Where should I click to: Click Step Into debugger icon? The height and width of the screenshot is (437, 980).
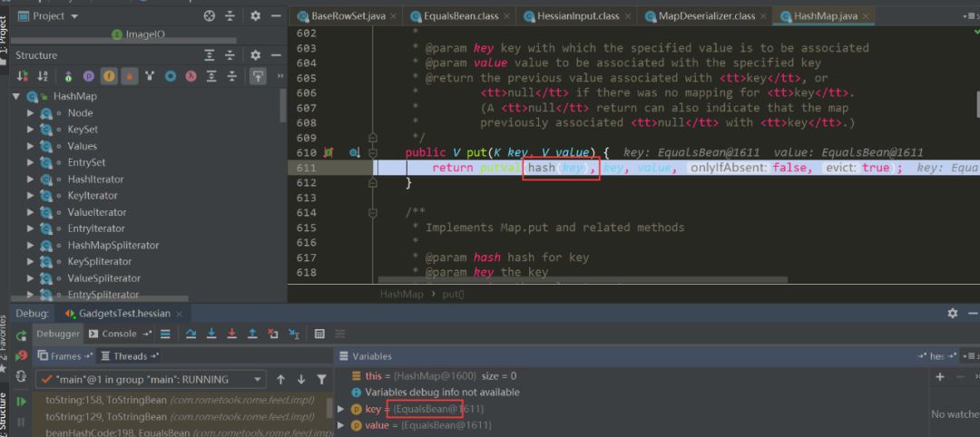(x=211, y=334)
